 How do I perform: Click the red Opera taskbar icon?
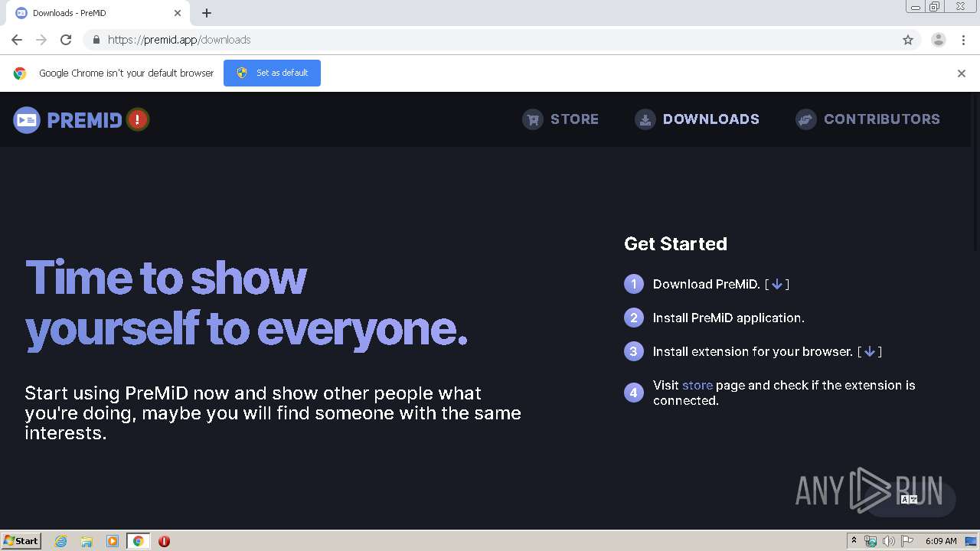click(x=164, y=541)
